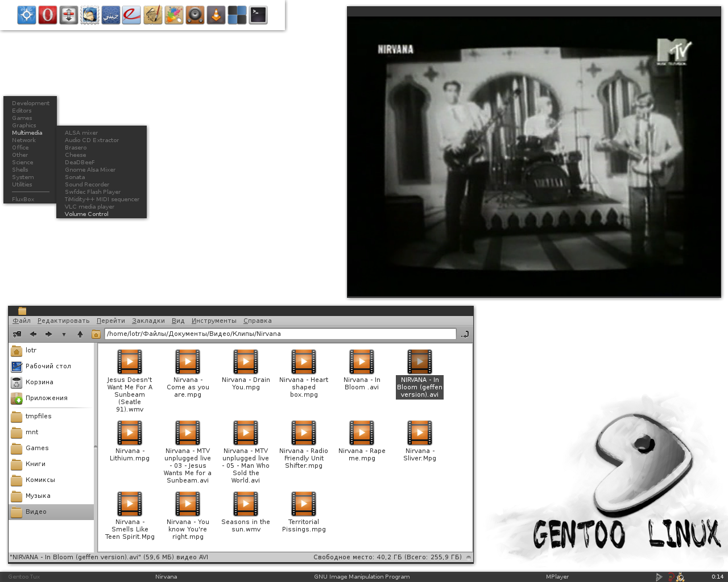The width and height of the screenshot is (728, 582).
Task: Open the blue compass browser dock icon
Action: click(x=27, y=15)
